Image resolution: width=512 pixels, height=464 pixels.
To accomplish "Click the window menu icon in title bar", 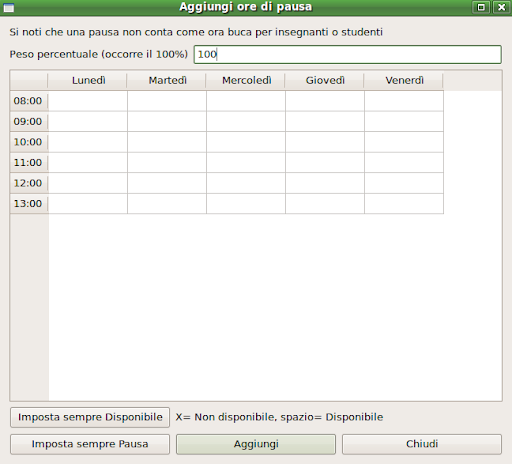I will click(9, 7).
